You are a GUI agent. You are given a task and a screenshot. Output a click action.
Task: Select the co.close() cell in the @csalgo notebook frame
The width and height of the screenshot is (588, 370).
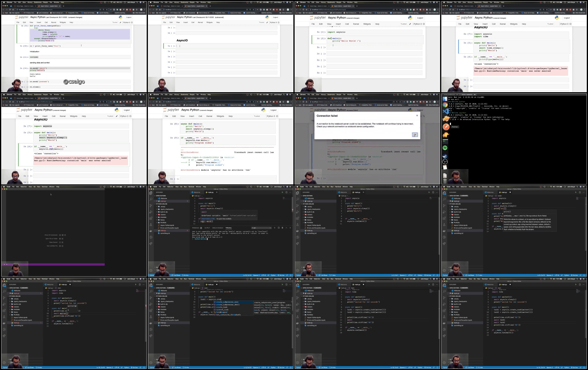click(x=80, y=87)
